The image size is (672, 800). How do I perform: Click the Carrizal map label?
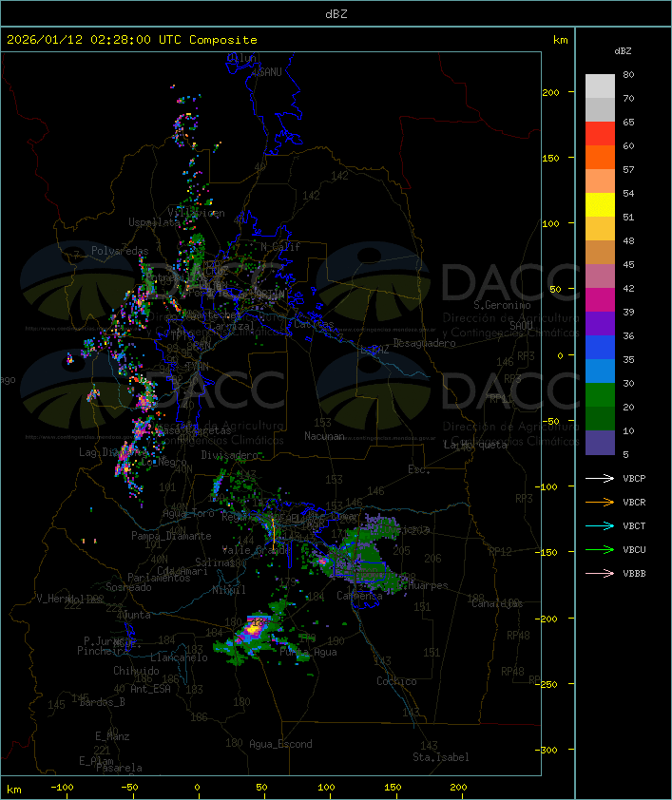[x=232, y=326]
